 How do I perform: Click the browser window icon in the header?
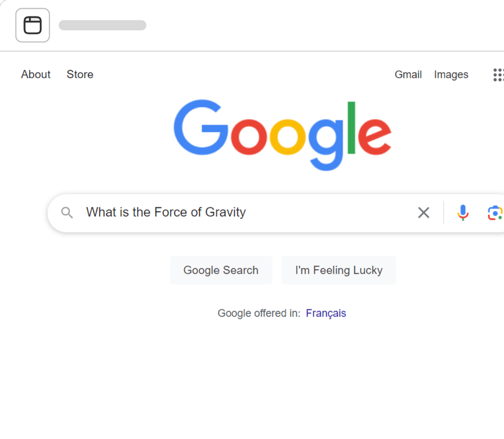pos(33,25)
